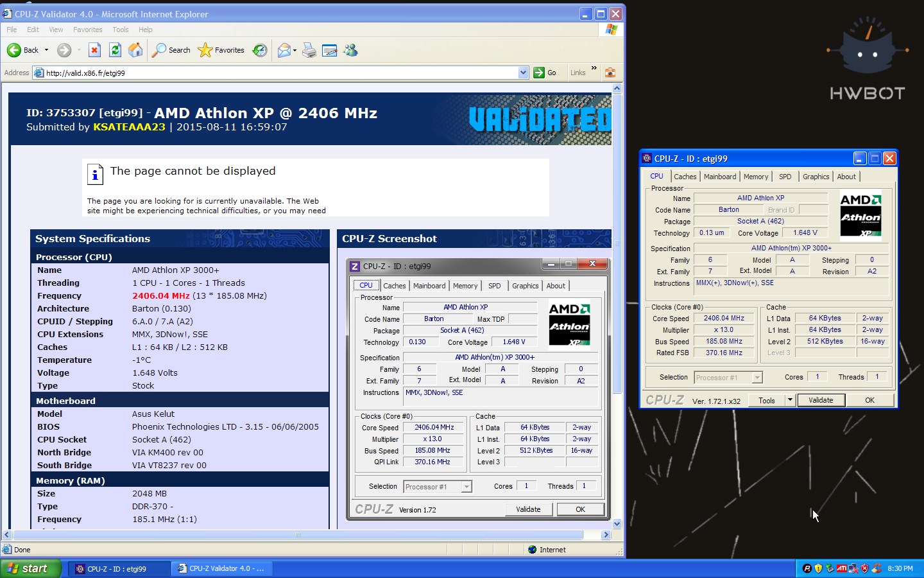The width and height of the screenshot is (924, 578).
Task: Click the horizontal scrollbar left arrow
Action: [8, 534]
